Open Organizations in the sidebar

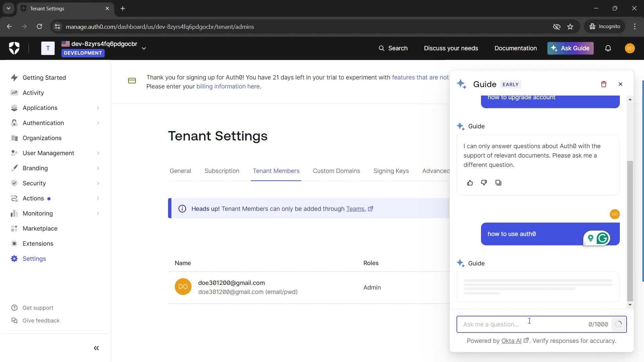(42, 138)
